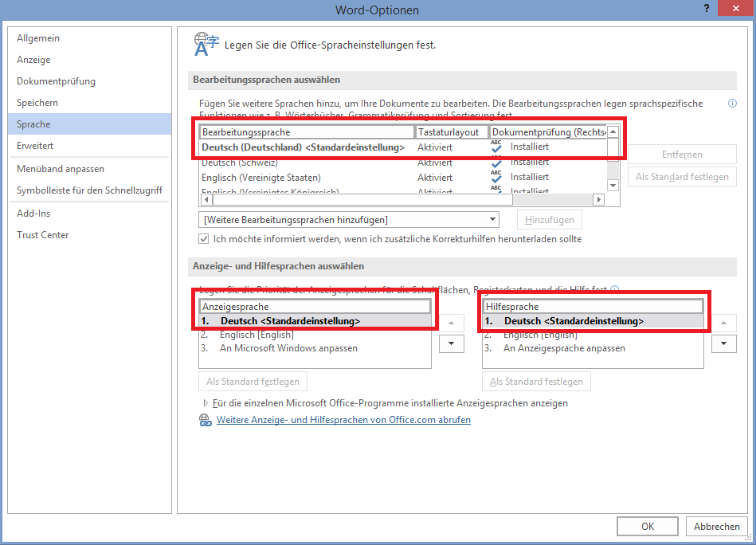Close the Word-Optionen dialog
The width and height of the screenshot is (756, 545).
(x=736, y=8)
